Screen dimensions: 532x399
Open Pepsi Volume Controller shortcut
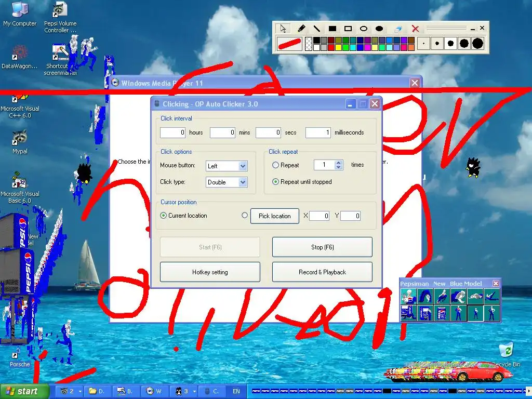click(60, 17)
